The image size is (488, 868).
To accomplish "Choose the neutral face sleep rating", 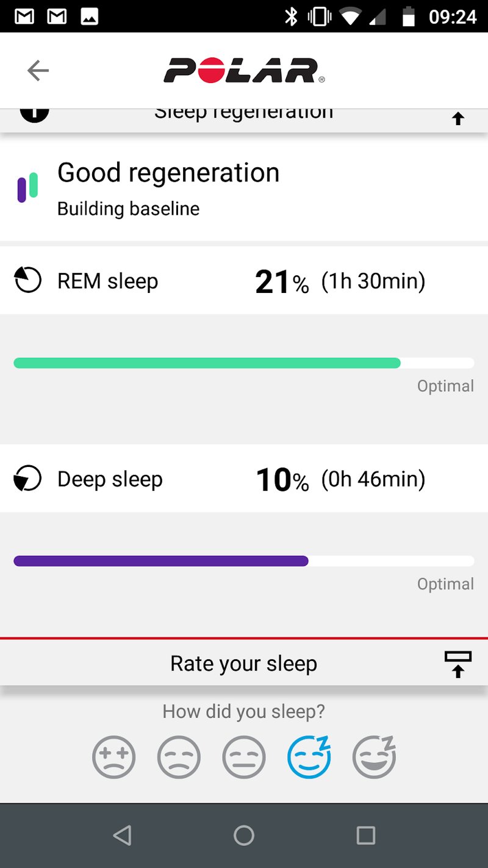I will (244, 758).
